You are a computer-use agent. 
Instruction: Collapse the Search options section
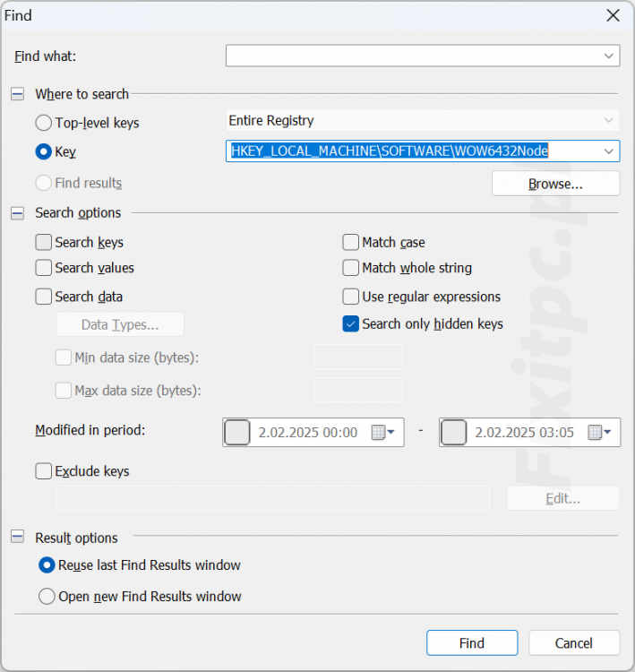[17, 213]
